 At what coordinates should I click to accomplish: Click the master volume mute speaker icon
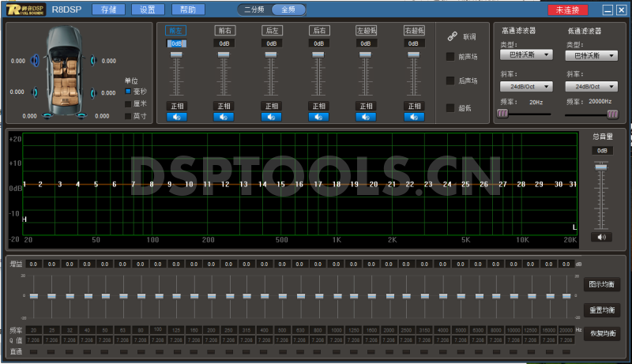602,236
